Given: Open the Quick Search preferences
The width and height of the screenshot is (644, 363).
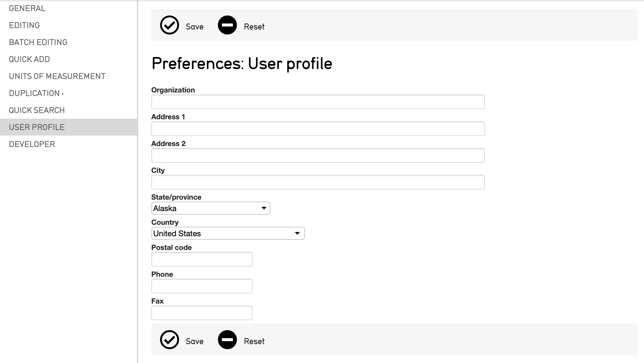Looking at the screenshot, I should [37, 110].
